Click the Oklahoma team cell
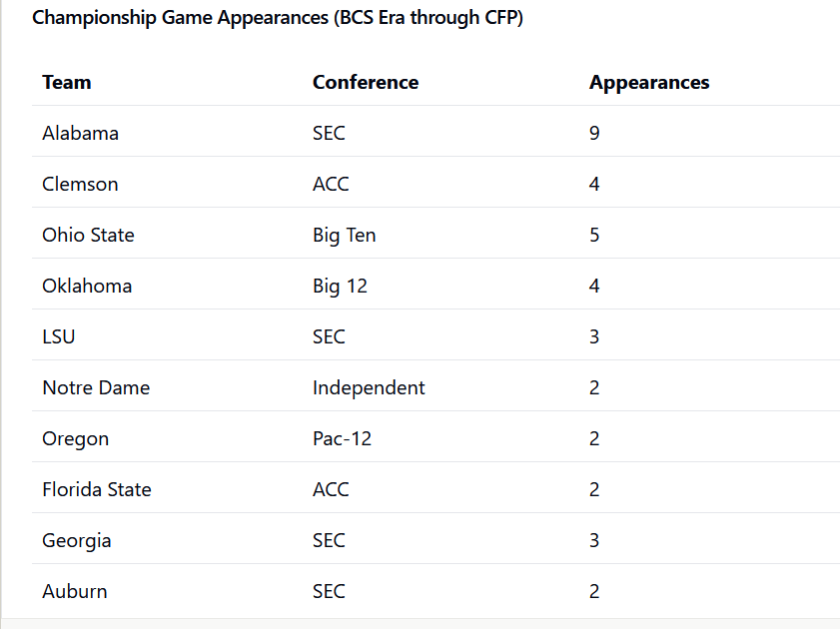 click(87, 287)
